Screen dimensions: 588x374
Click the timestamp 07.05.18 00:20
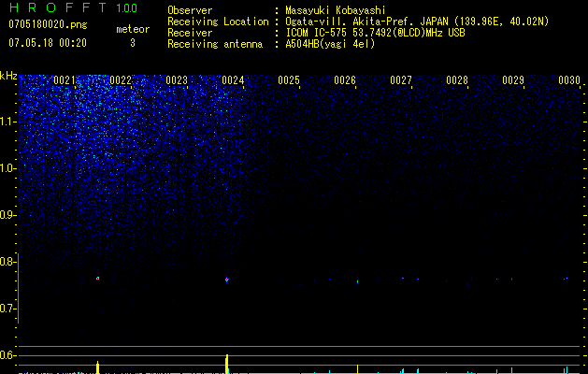pyautogui.click(x=48, y=43)
